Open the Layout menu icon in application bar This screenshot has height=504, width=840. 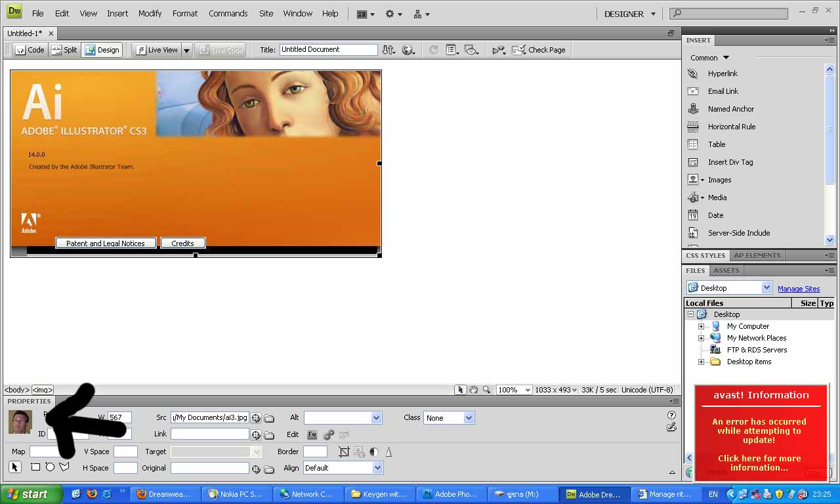[366, 14]
